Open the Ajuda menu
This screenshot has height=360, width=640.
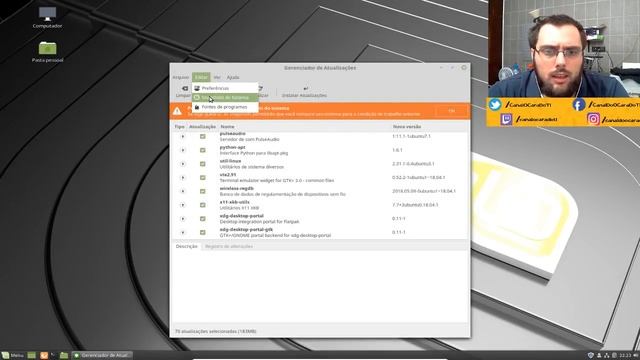[x=233, y=77]
